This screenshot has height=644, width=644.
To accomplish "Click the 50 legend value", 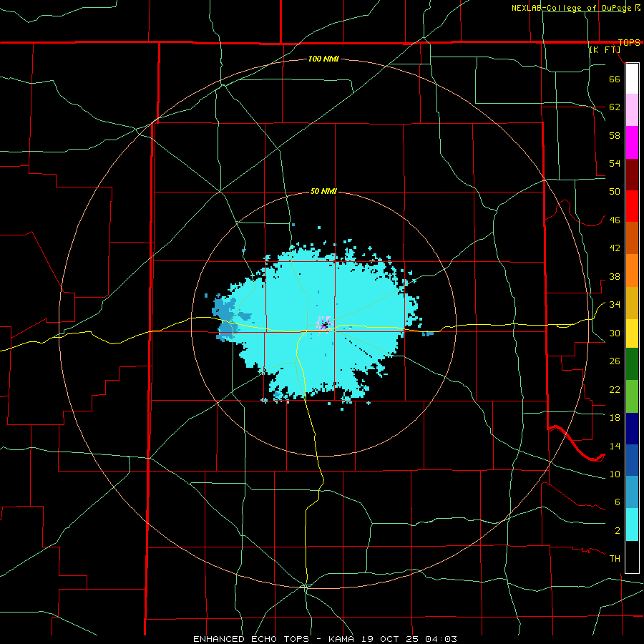I will tap(615, 192).
